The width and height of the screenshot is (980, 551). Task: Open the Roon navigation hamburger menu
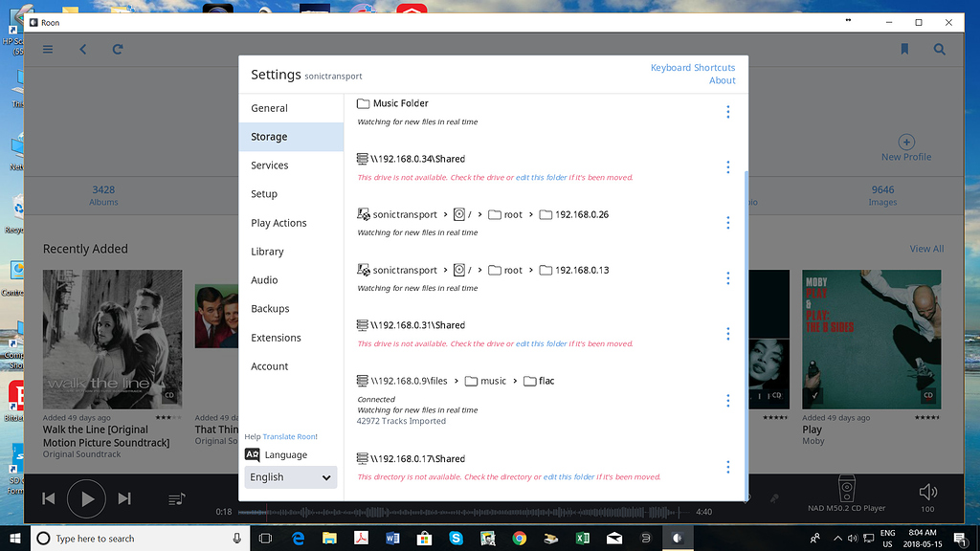coord(47,49)
